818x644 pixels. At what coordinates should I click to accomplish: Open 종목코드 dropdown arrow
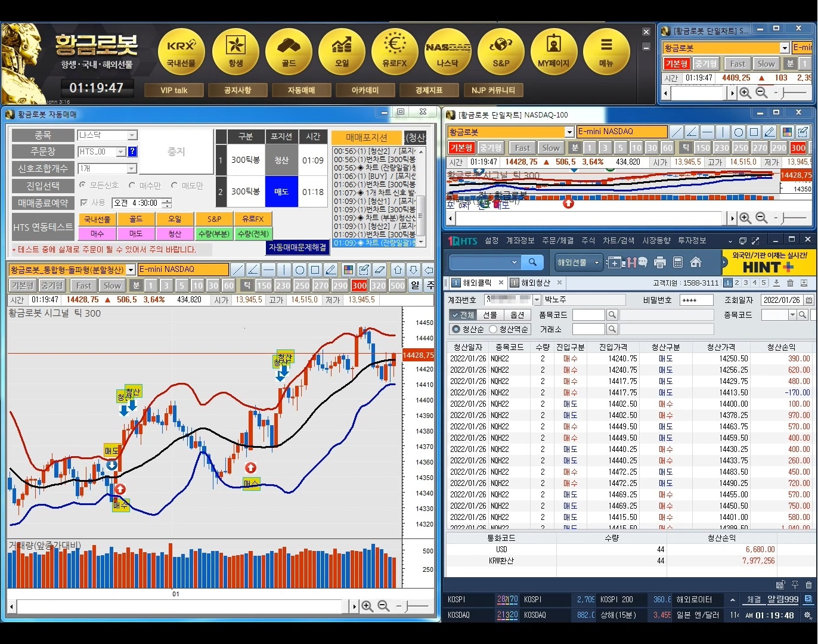[x=792, y=315]
